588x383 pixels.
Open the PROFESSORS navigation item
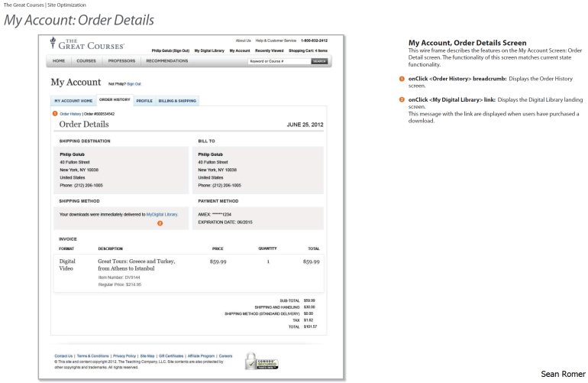pos(121,61)
